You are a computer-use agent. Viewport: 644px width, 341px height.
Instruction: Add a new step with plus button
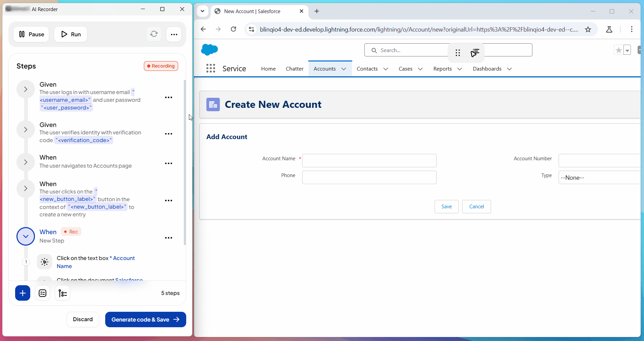(23, 293)
